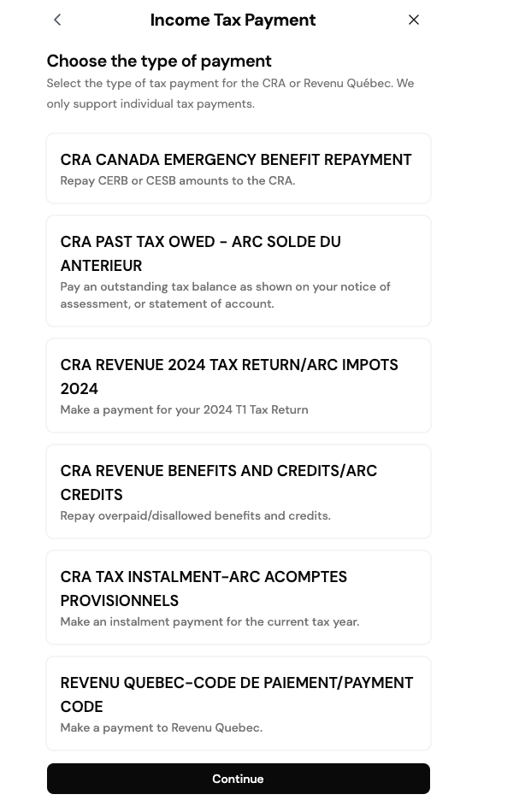This screenshot has width=531, height=812.
Task: Click the 'PROVISIONNELS' title line
Action: (120, 601)
